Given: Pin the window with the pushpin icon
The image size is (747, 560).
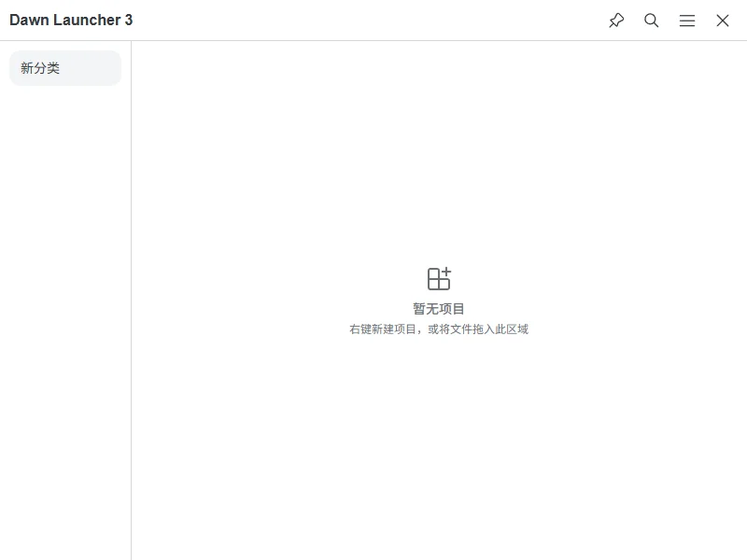Looking at the screenshot, I should tap(616, 21).
